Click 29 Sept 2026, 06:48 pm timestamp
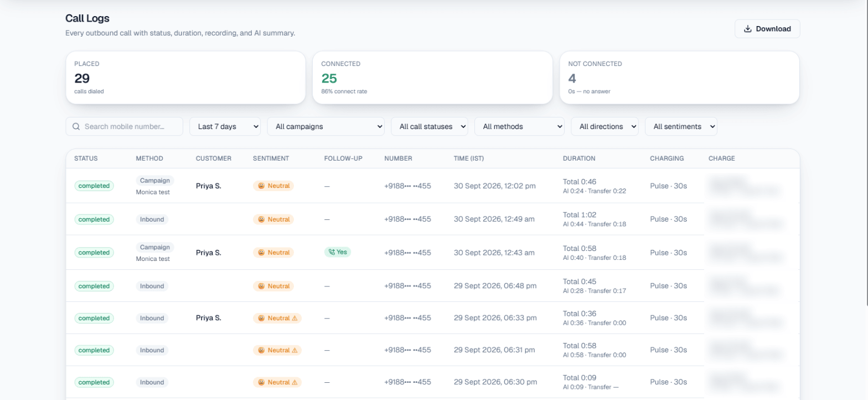868x400 pixels. 495,286
